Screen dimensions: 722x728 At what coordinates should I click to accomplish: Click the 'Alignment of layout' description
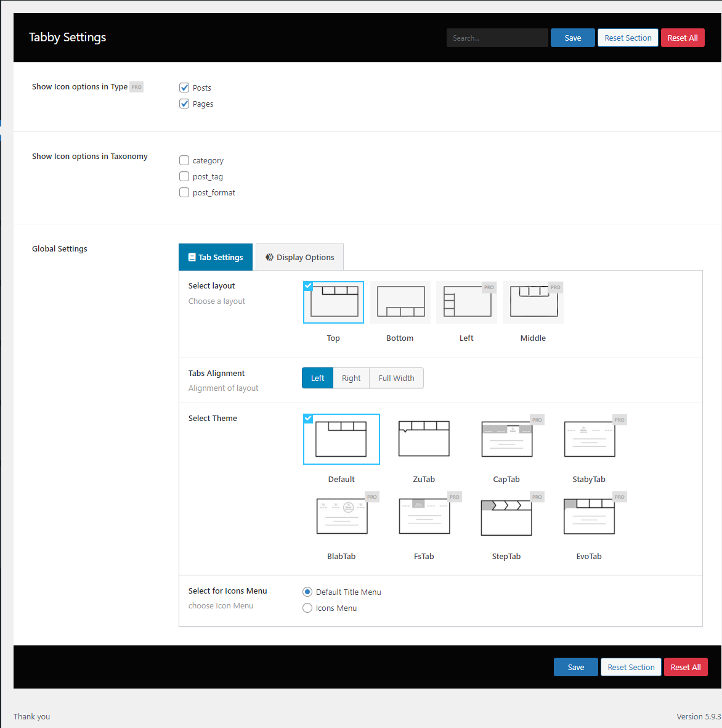click(223, 388)
